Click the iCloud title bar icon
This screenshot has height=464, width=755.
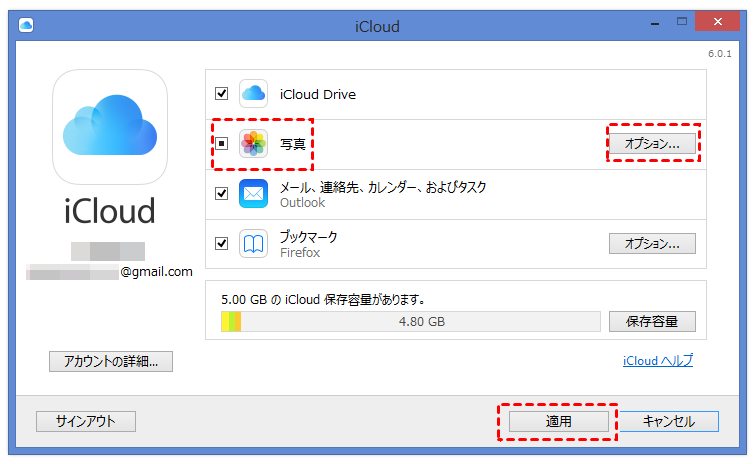coord(25,26)
